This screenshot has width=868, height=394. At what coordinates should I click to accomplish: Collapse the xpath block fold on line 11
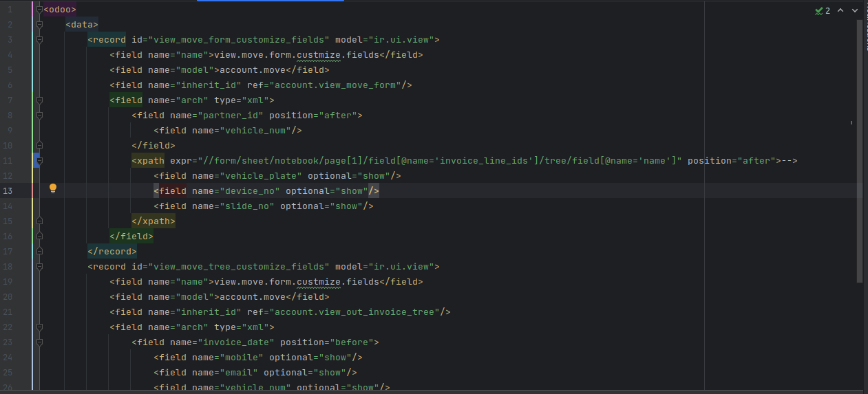pyautogui.click(x=39, y=161)
